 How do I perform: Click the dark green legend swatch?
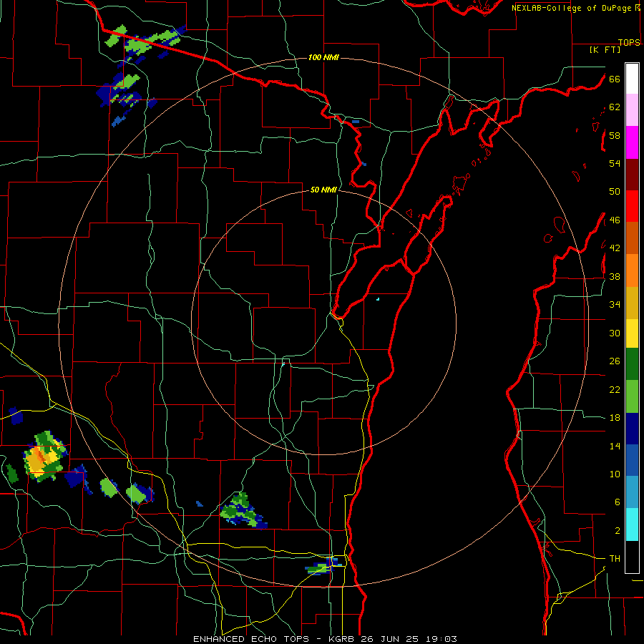coord(632,364)
